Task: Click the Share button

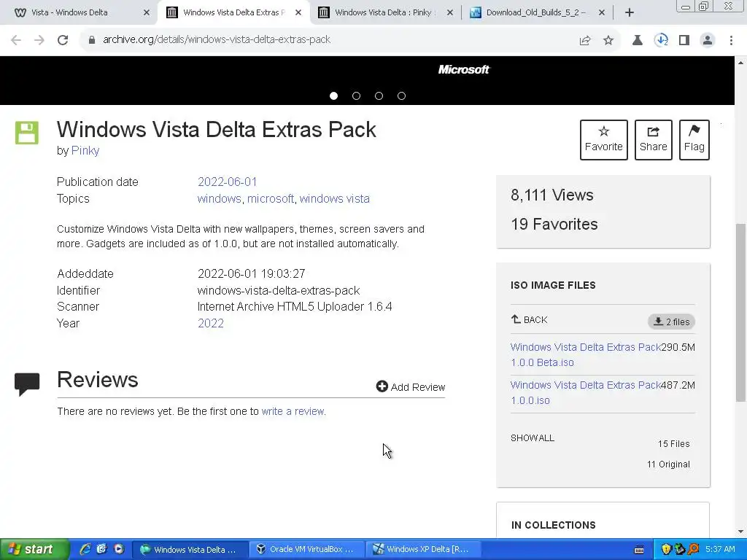Action: pos(653,140)
